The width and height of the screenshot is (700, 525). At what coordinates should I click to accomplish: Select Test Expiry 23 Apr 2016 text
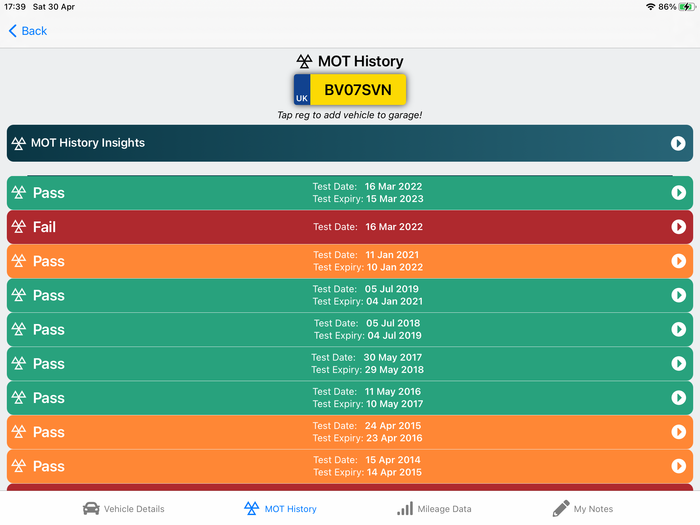pos(367,438)
